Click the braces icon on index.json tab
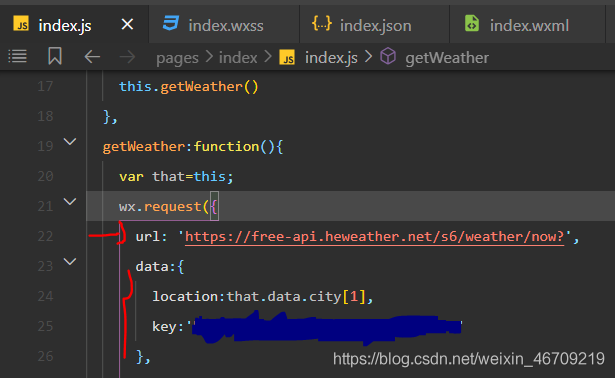 322,24
